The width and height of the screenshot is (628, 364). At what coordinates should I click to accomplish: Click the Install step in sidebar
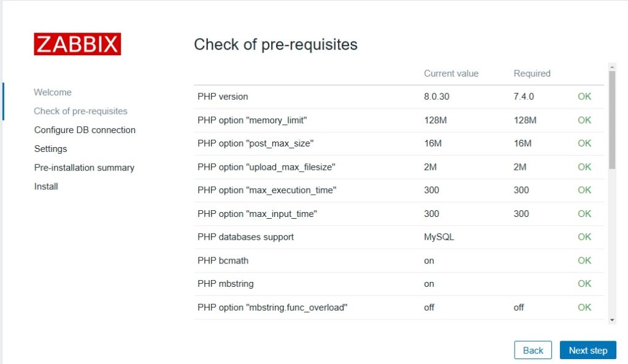pyautogui.click(x=46, y=186)
